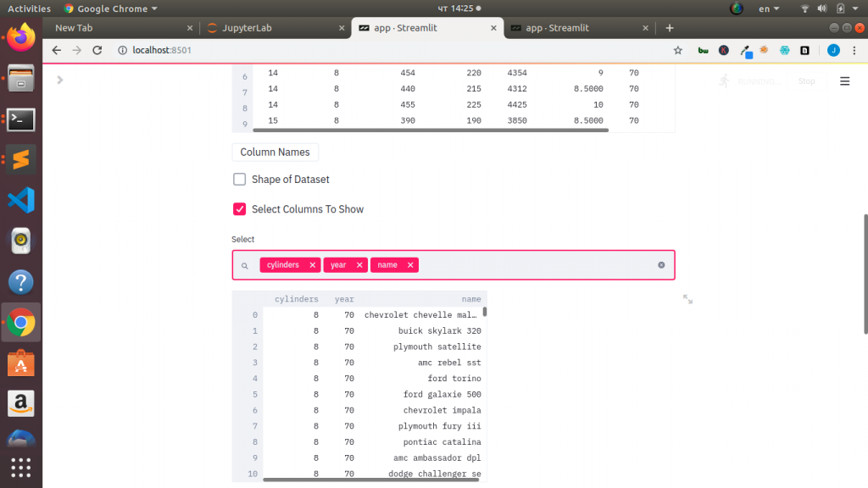The image size is (868, 488).
Task: Uncheck Select Columns To Show
Action: pos(240,209)
